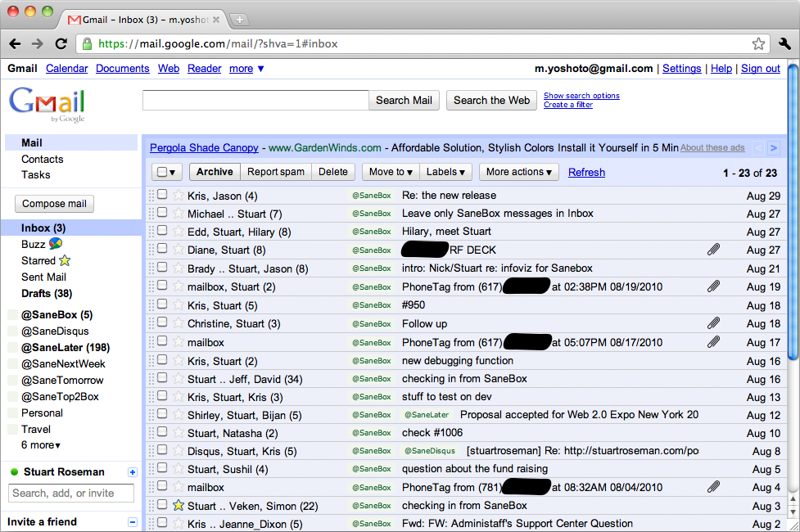
Task: Click the paperclip on the Aug 19 PhoneTag email
Action: click(713, 286)
